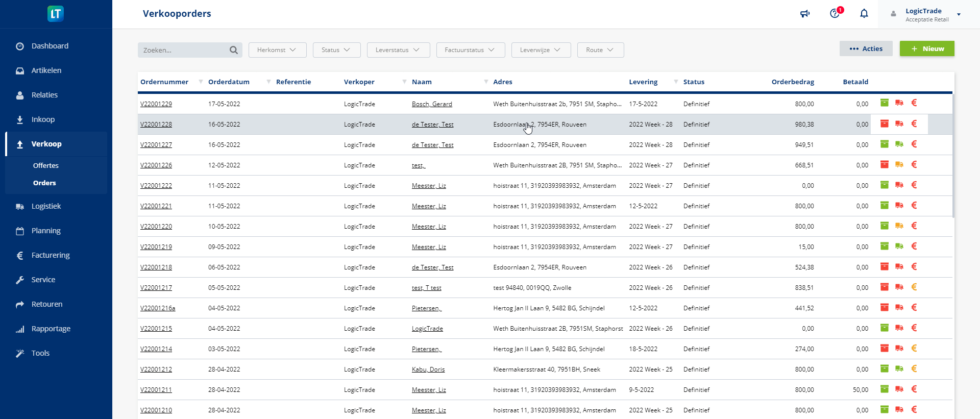Open order link V22001222
Image resolution: width=980 pixels, height=419 pixels.
tap(156, 186)
